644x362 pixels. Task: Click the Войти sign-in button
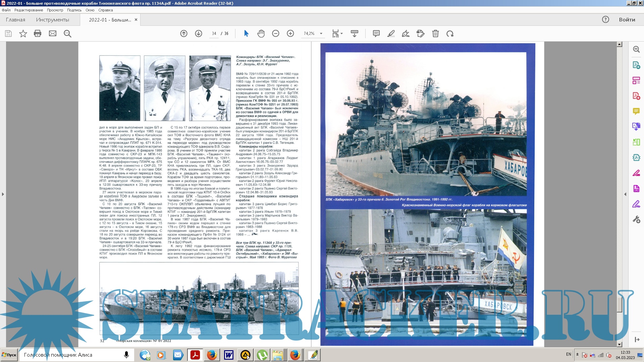[627, 20]
